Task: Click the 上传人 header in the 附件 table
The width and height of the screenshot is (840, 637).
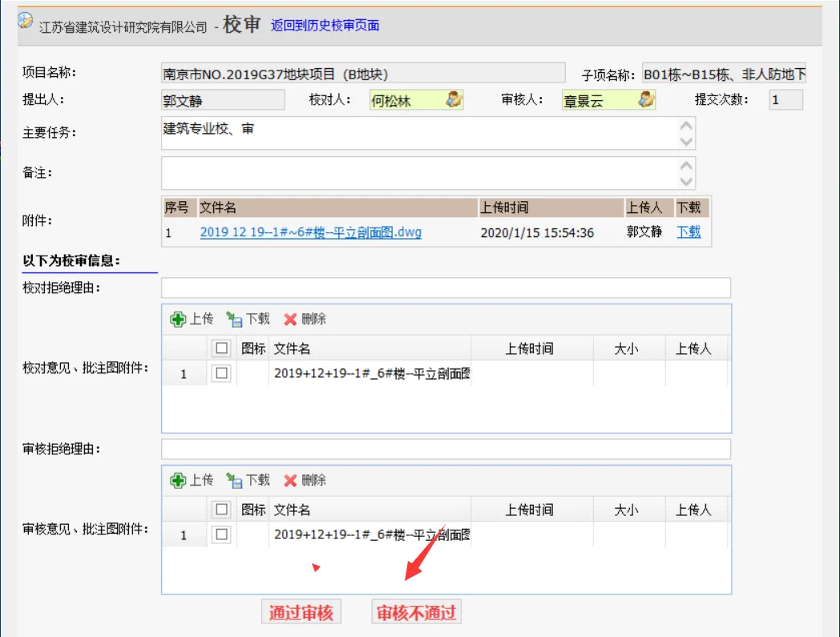Action: point(648,208)
